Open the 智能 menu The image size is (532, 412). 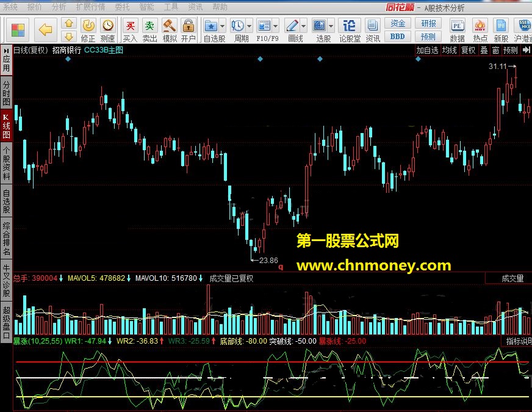[146, 7]
